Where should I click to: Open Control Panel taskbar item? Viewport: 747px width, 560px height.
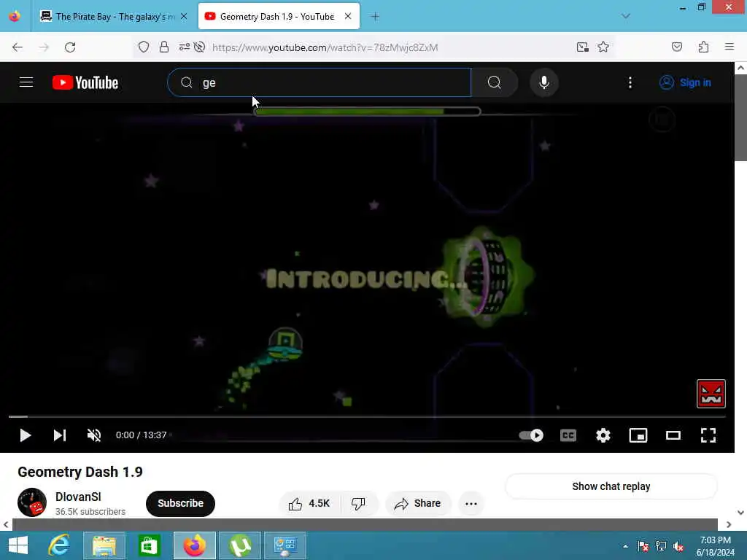tap(285, 545)
